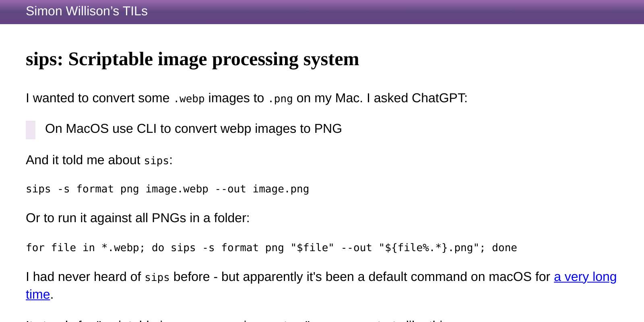644x322 pixels.
Task: Click the quoted ChatGPT prompt text
Action: [x=194, y=128]
